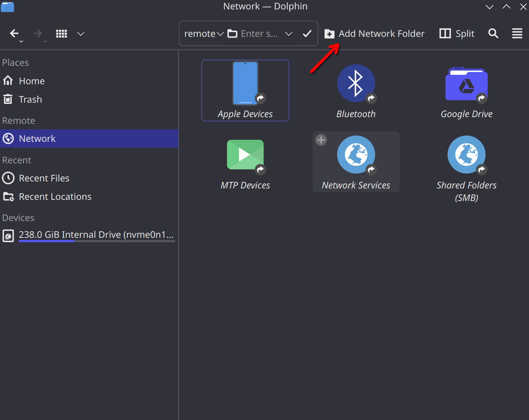Open Recent Locations in sidebar
The width and height of the screenshot is (529, 420).
pos(55,197)
